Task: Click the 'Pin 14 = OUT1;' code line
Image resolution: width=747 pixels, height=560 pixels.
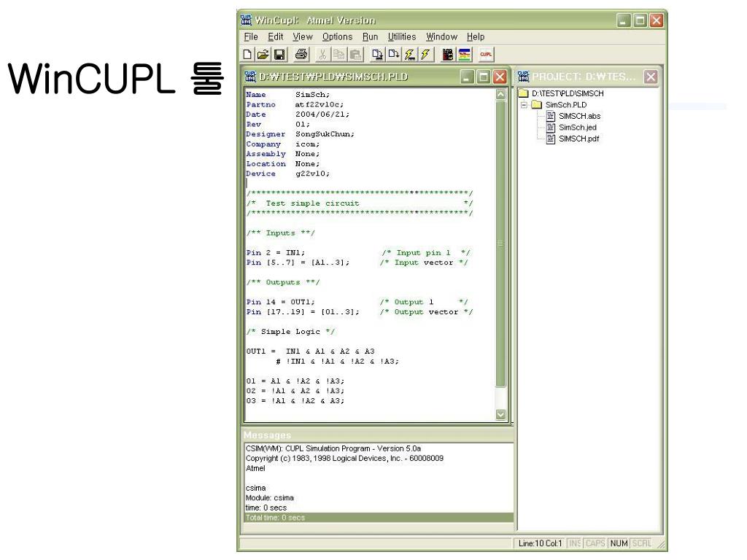Action: [x=281, y=303]
